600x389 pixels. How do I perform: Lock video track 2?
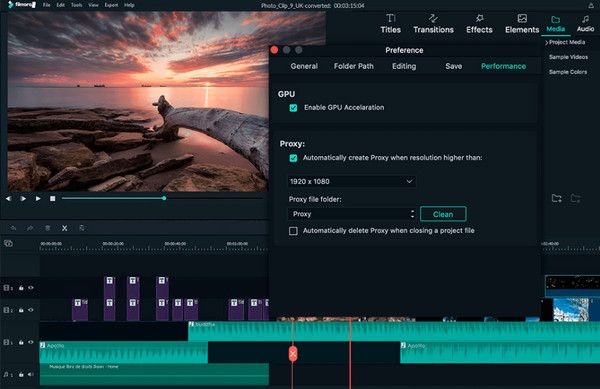[x=21, y=310]
